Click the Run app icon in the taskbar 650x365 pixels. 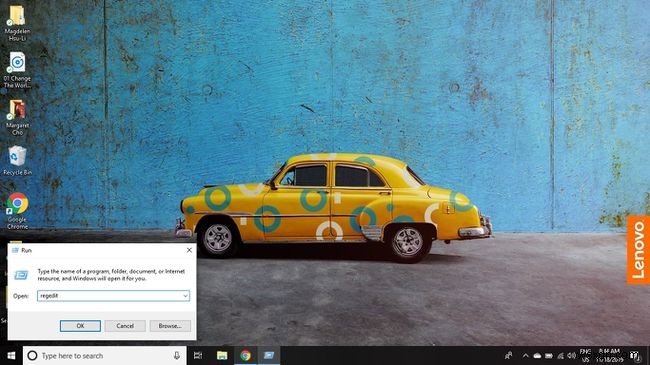click(x=269, y=355)
